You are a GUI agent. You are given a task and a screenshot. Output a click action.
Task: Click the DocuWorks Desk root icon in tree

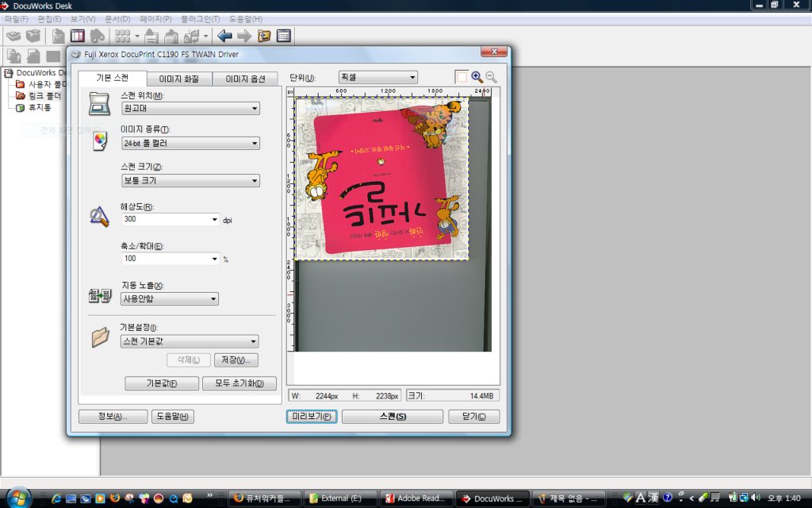point(9,72)
